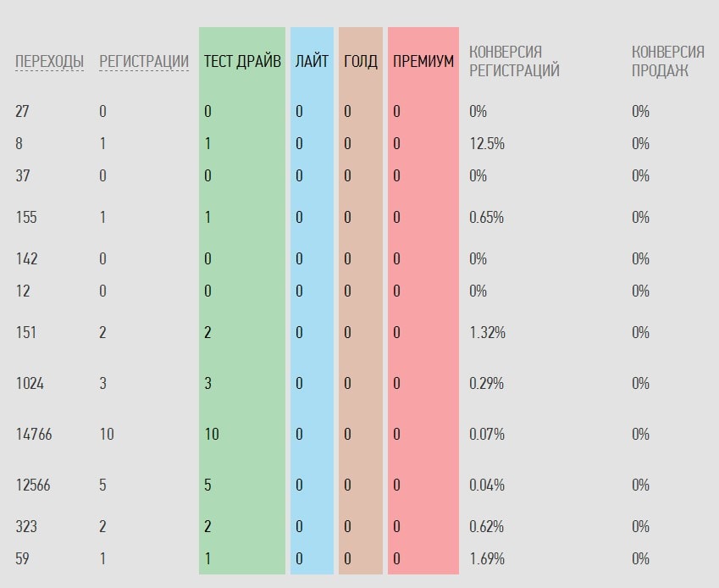Click the 1.32% conversion value
Image resolution: width=719 pixels, height=588 pixels.
click(487, 332)
